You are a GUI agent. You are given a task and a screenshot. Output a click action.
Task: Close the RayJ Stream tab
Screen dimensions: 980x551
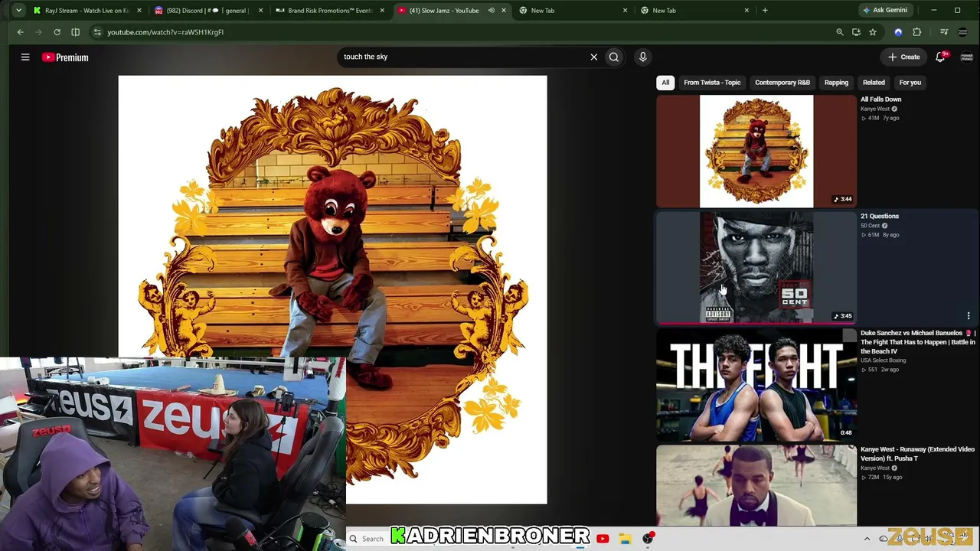tap(139, 11)
